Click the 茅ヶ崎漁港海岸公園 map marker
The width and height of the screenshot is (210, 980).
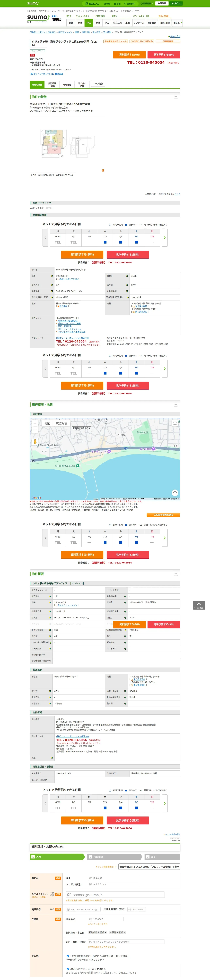coord(78,465)
